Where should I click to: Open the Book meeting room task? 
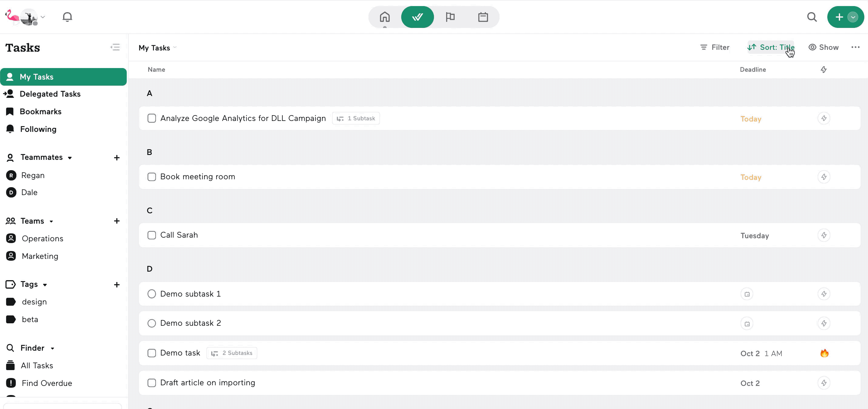point(499,177)
